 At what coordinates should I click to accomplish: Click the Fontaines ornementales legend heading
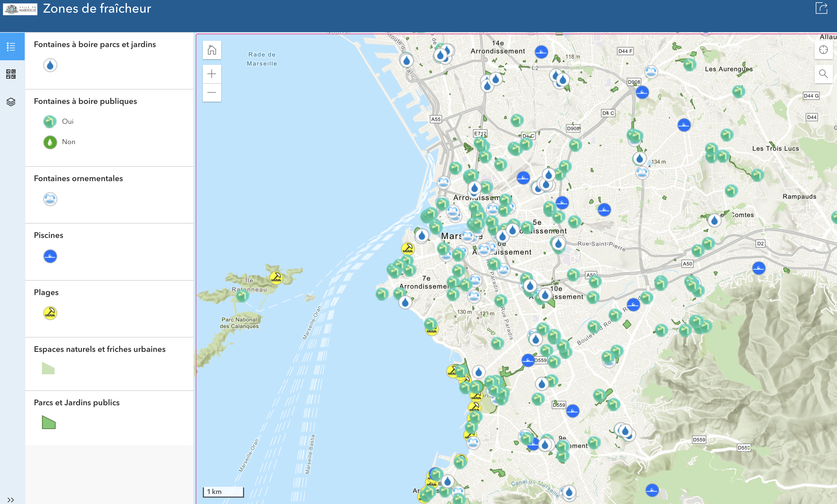(x=78, y=179)
